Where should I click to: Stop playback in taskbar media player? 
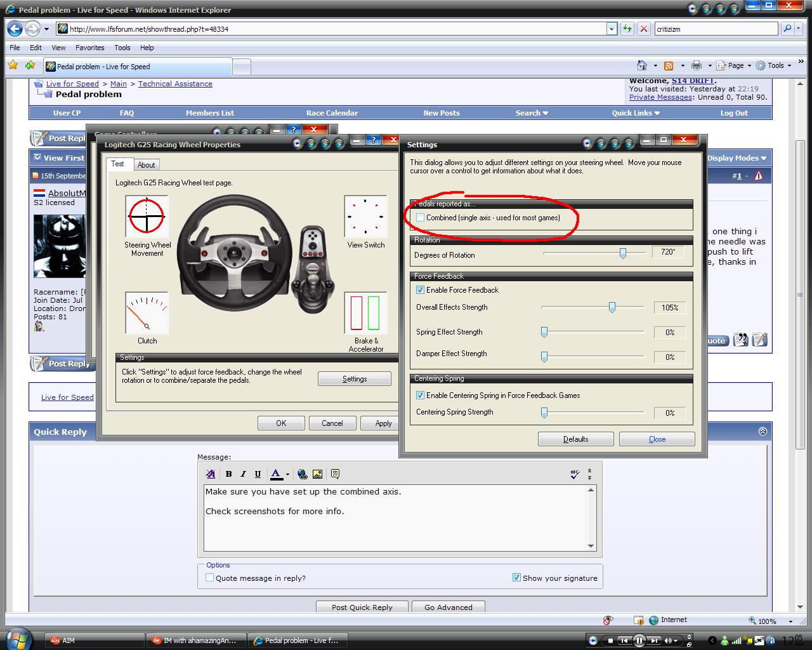tap(610, 640)
